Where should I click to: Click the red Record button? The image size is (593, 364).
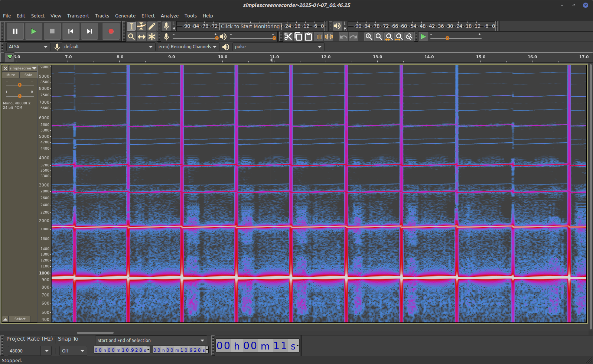click(x=111, y=31)
